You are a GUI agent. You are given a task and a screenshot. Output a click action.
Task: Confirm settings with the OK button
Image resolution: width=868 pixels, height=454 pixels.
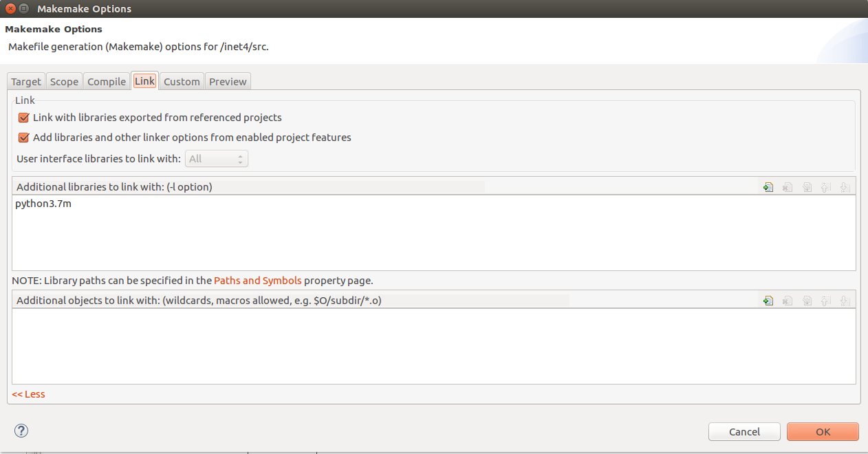point(823,431)
